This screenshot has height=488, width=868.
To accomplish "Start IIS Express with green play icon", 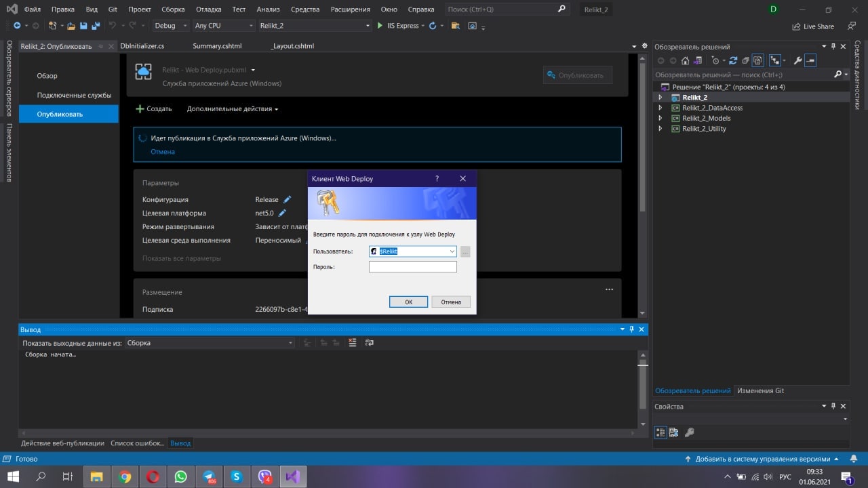I will pos(380,26).
